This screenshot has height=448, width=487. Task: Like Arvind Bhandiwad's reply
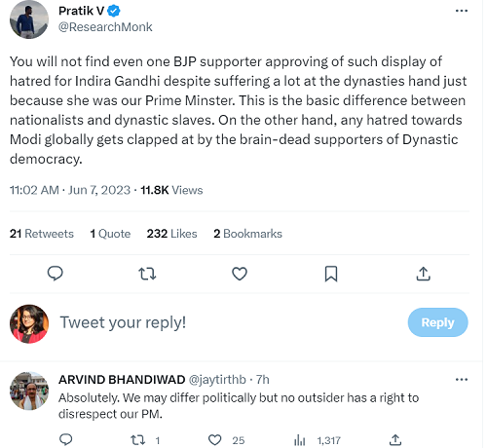point(214,440)
